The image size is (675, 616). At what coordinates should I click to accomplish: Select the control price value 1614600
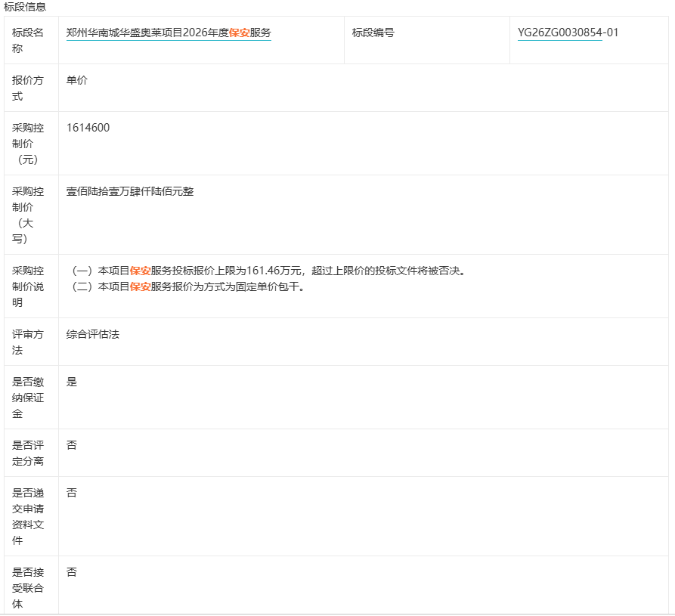point(88,128)
